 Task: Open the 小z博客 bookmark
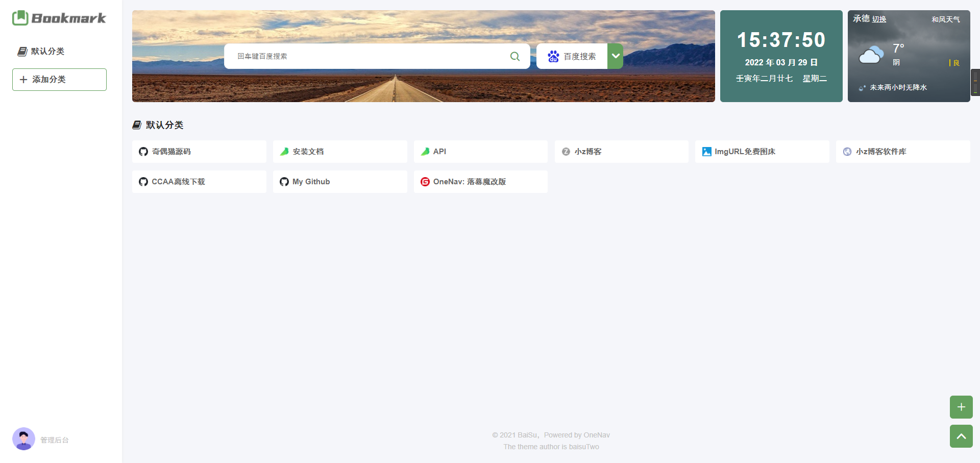tap(622, 152)
